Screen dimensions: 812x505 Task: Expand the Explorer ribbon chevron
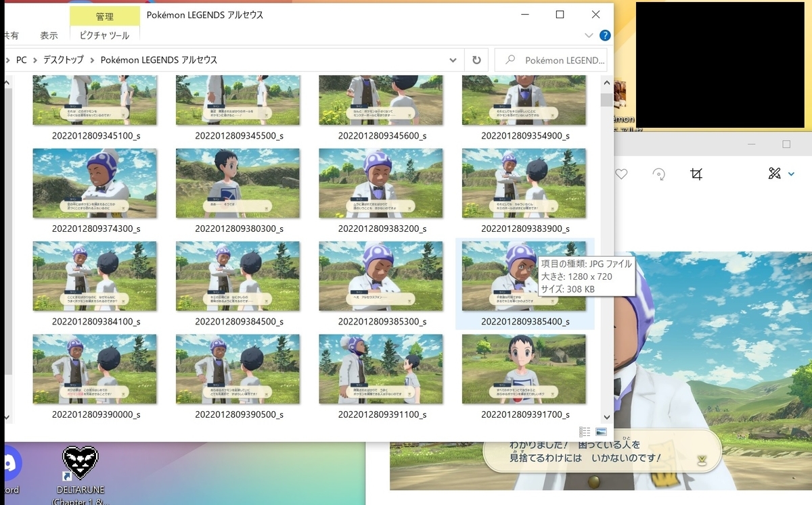pos(588,35)
